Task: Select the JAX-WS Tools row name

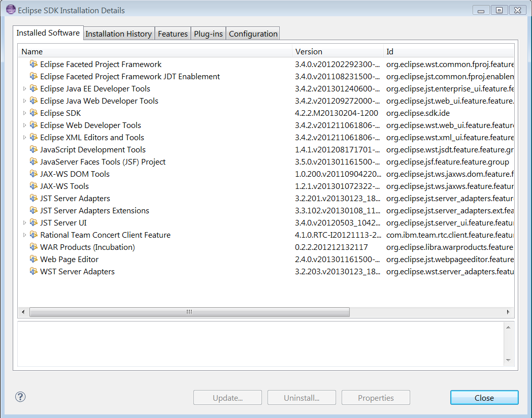Action: 64,186
